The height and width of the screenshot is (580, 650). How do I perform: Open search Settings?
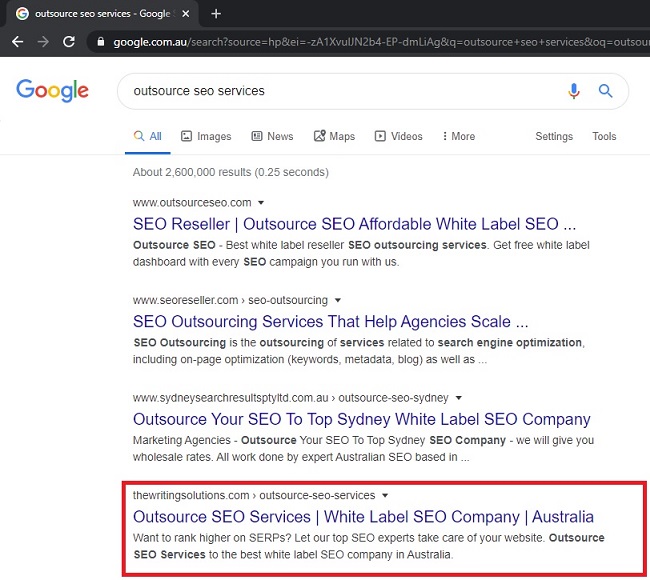pos(554,136)
